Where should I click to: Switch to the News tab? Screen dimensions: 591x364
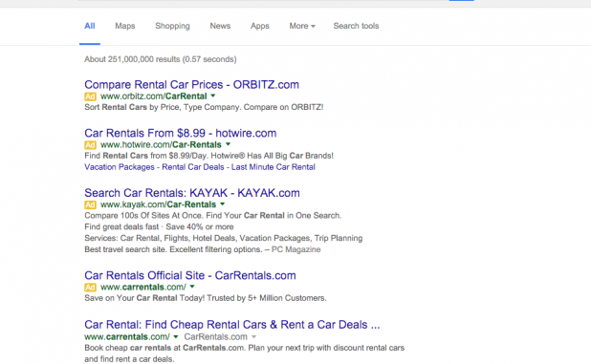tap(220, 26)
